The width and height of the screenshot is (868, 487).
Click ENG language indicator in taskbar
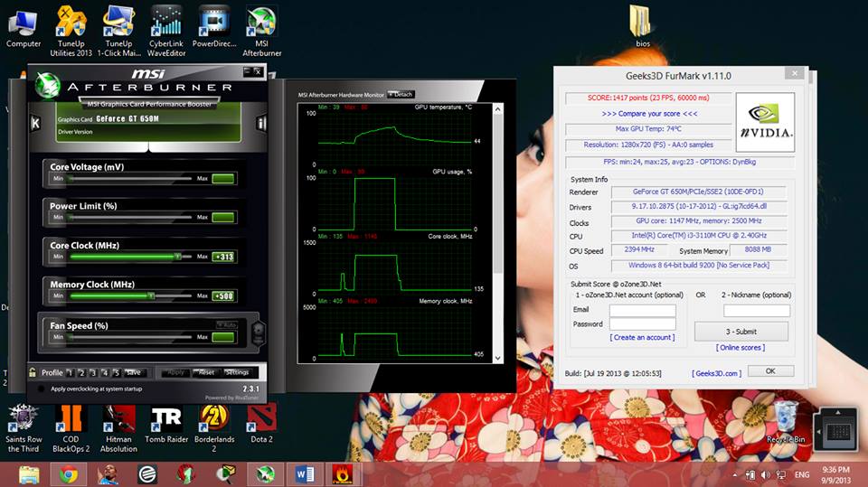[x=802, y=475]
